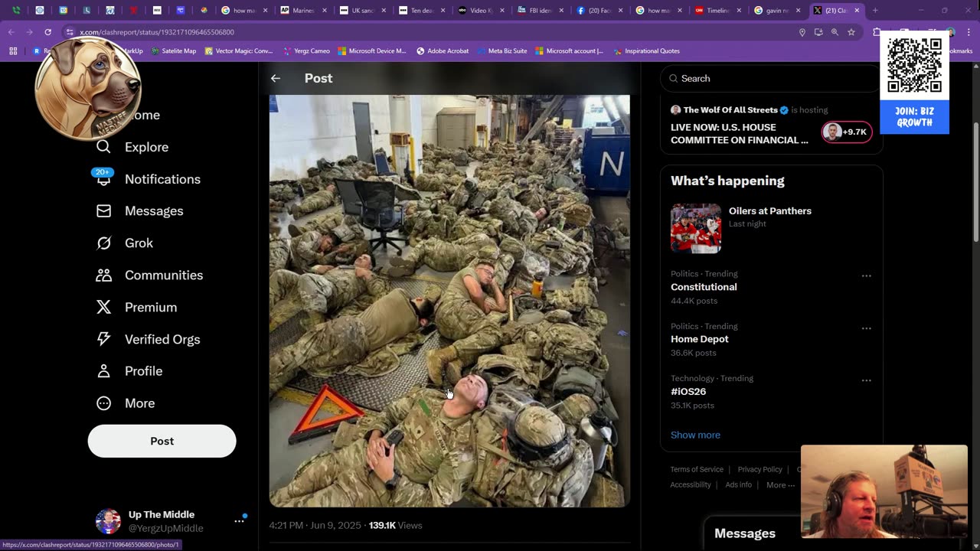This screenshot has height=551, width=980.
Task: Reload the page with the refresh button
Action: point(47,32)
